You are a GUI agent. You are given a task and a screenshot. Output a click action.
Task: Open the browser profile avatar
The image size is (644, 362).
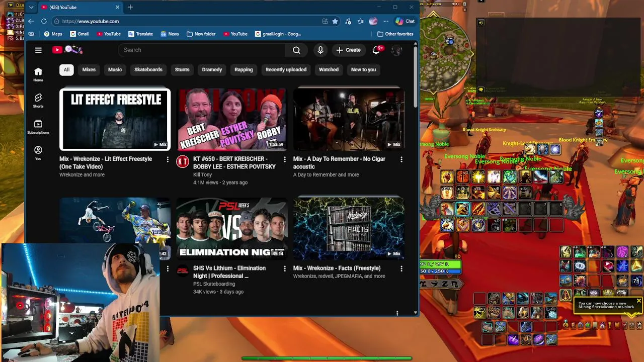(373, 21)
